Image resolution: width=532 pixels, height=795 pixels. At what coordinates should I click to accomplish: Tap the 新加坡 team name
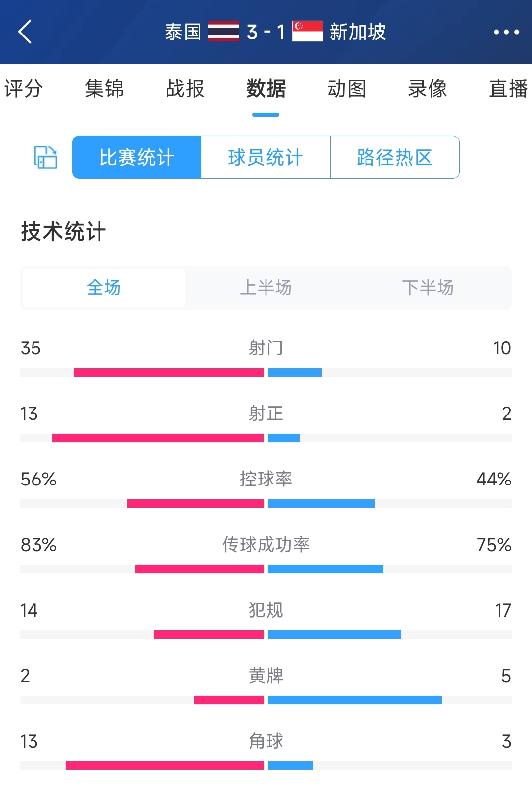coord(358,32)
